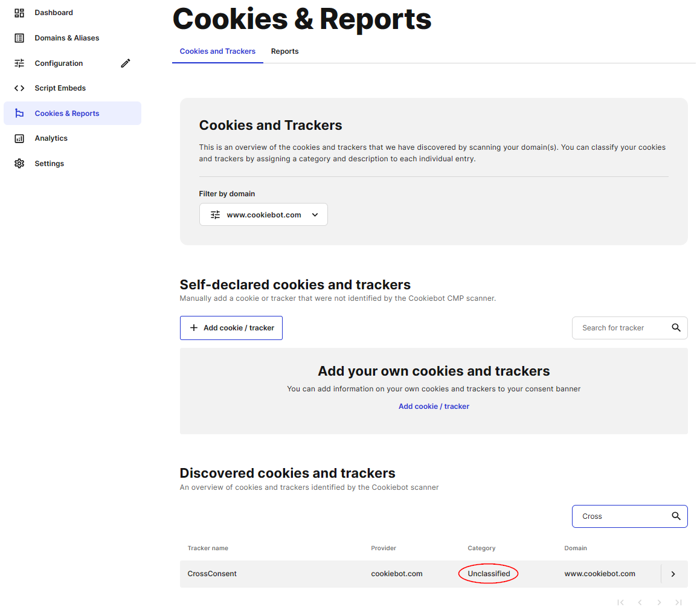Click the cookiebot.com provider cell

point(396,574)
